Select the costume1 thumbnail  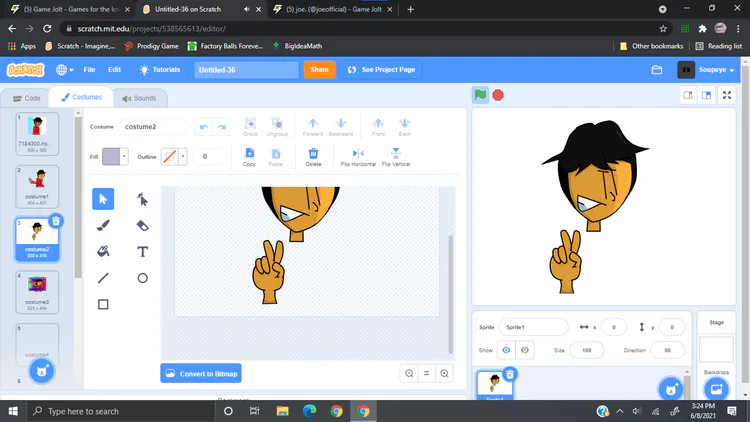click(37, 187)
